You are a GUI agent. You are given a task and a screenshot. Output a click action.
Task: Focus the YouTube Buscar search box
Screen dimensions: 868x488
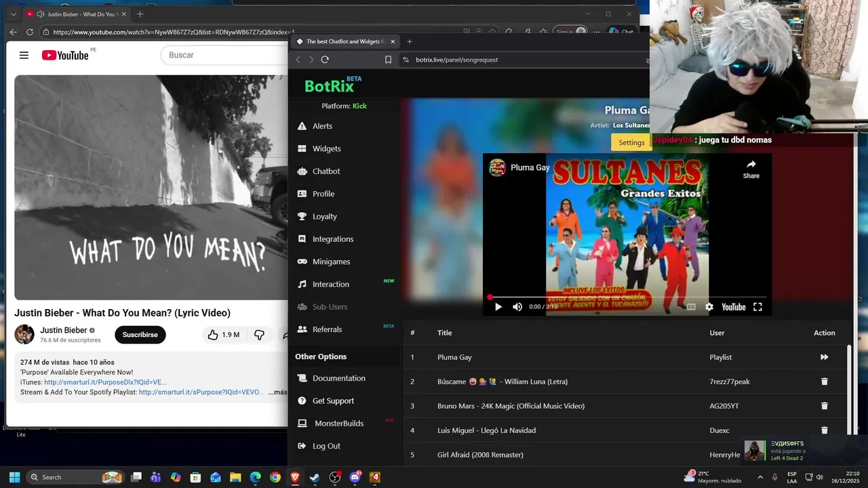pos(224,55)
